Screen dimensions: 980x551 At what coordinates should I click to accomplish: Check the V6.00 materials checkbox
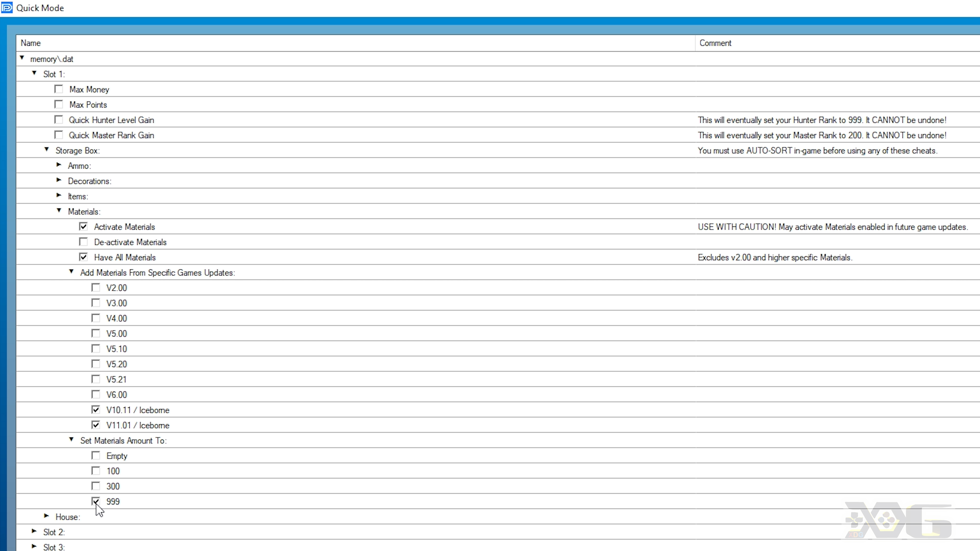coord(96,394)
